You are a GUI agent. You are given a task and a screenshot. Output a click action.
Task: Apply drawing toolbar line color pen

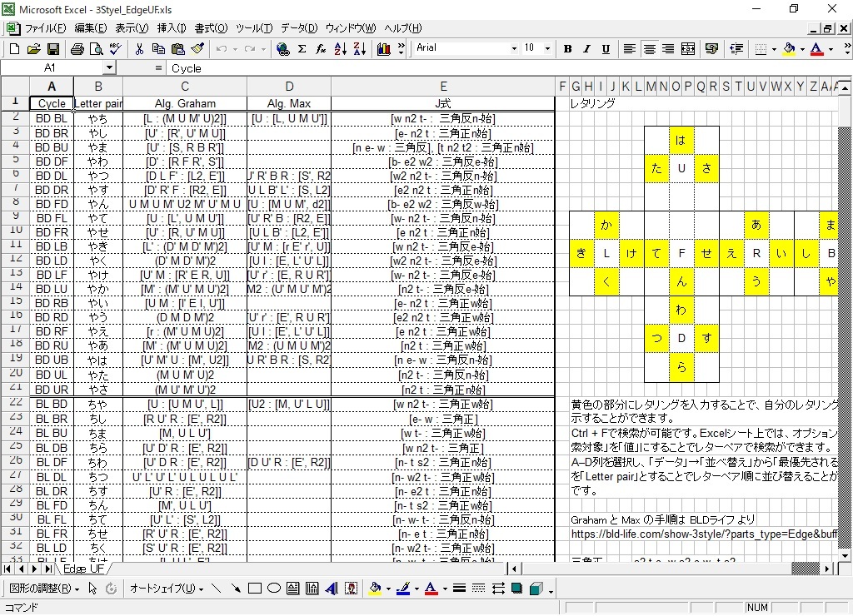(x=403, y=589)
